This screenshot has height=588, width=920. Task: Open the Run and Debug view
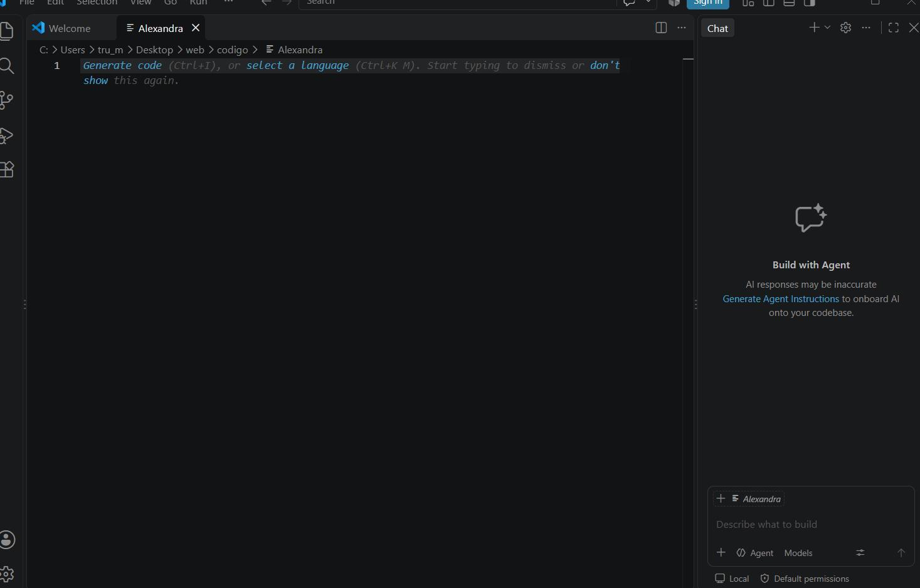point(6,135)
